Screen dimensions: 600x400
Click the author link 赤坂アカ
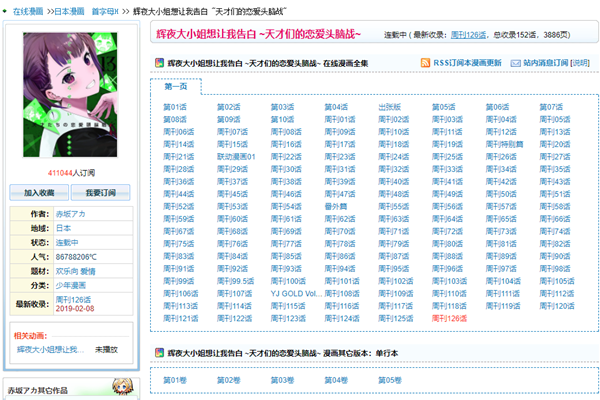[71, 214]
